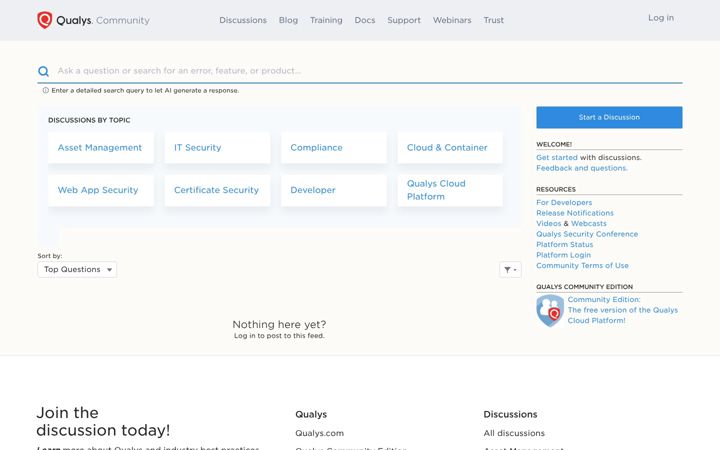Open Feedback and questions link
This screenshot has height=450, width=720.
[x=582, y=168]
